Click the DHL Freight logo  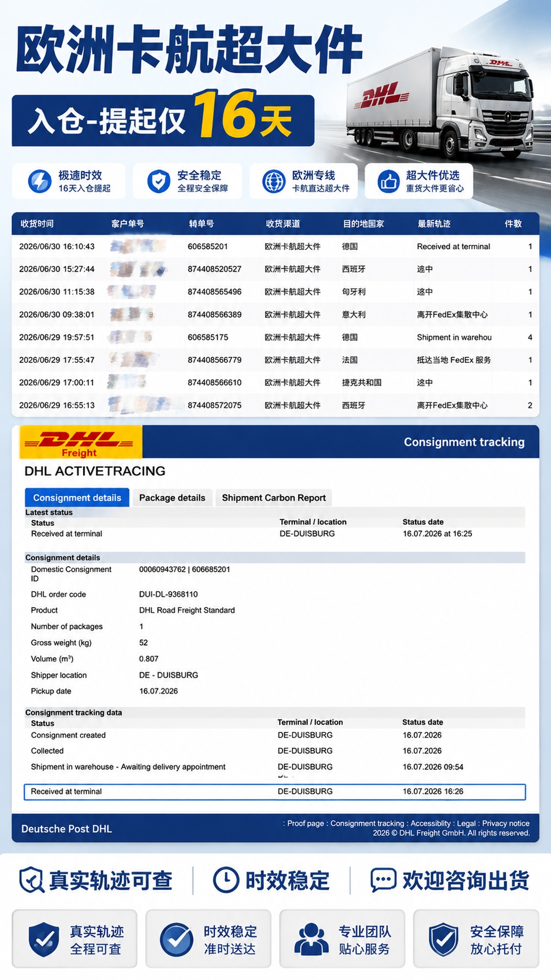click(x=81, y=442)
